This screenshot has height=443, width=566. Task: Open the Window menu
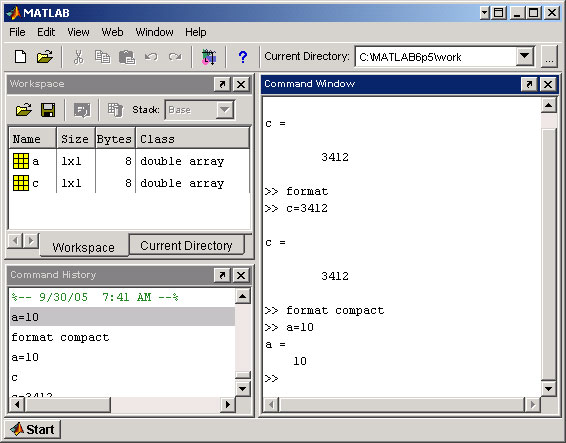coord(154,32)
